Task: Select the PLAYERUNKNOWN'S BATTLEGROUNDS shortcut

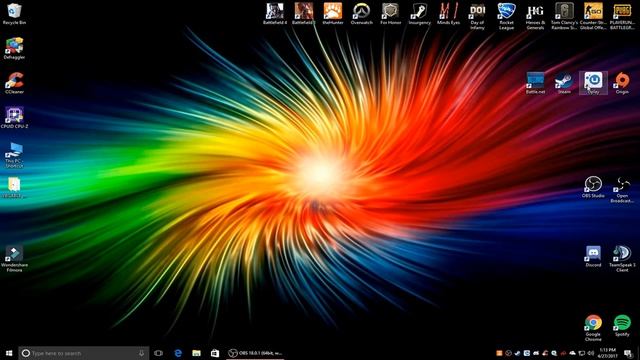Action: click(622, 16)
